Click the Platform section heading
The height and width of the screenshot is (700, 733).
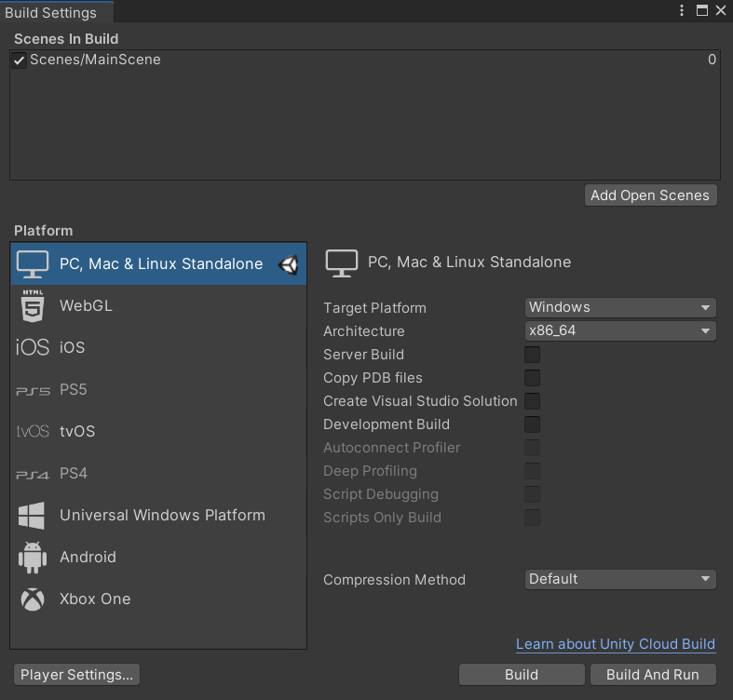pos(44,231)
